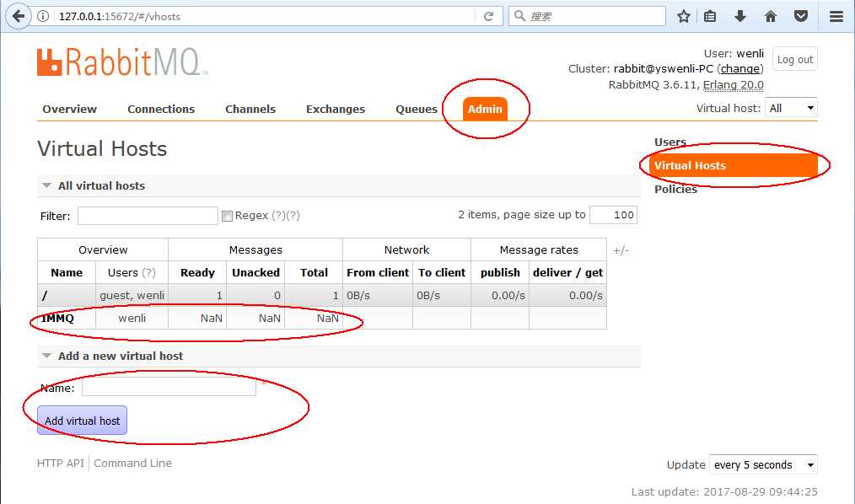Click the page size field showing 100
This screenshot has width=855, height=504.
(x=614, y=215)
